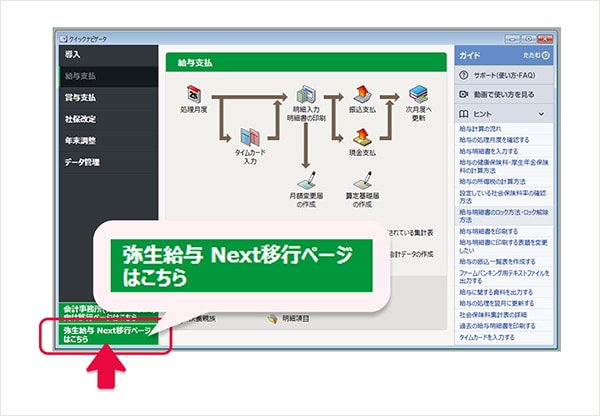Collapse the ヒント section chevron
Viewport: 600px width, 416px height.
click(541, 114)
